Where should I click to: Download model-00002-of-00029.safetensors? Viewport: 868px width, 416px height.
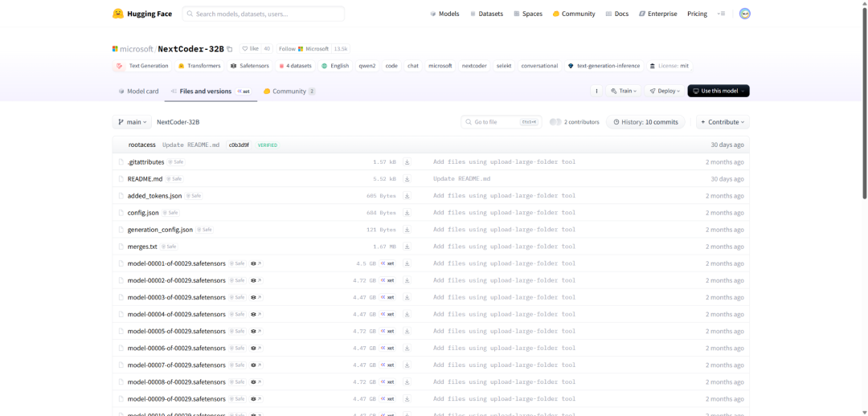click(x=407, y=280)
